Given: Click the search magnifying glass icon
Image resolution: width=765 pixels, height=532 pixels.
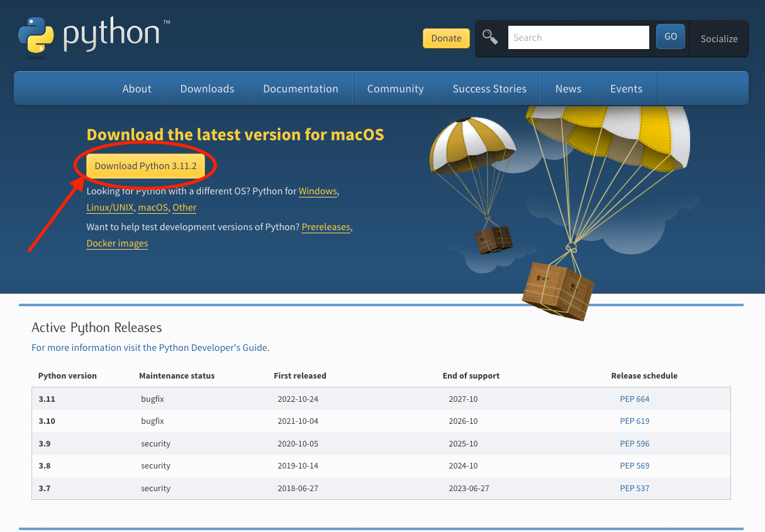Looking at the screenshot, I should pos(490,36).
